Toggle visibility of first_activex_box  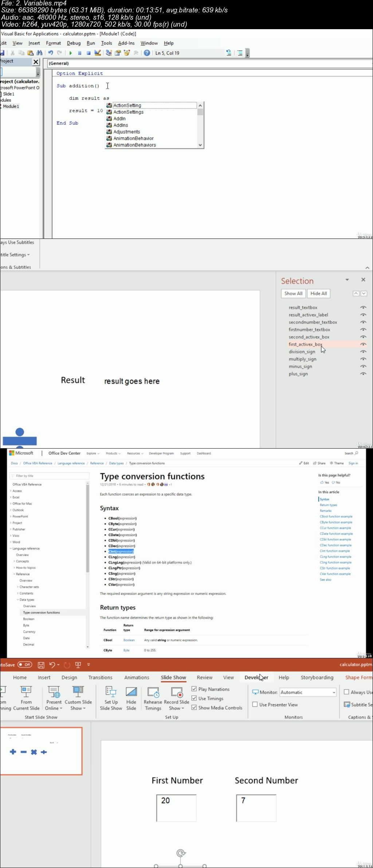pyautogui.click(x=363, y=344)
